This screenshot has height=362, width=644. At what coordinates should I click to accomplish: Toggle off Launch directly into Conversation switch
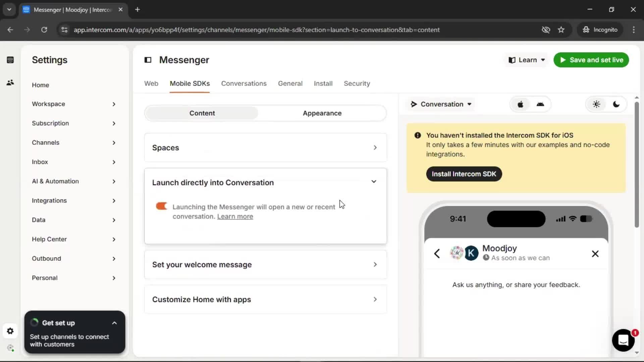click(x=161, y=206)
